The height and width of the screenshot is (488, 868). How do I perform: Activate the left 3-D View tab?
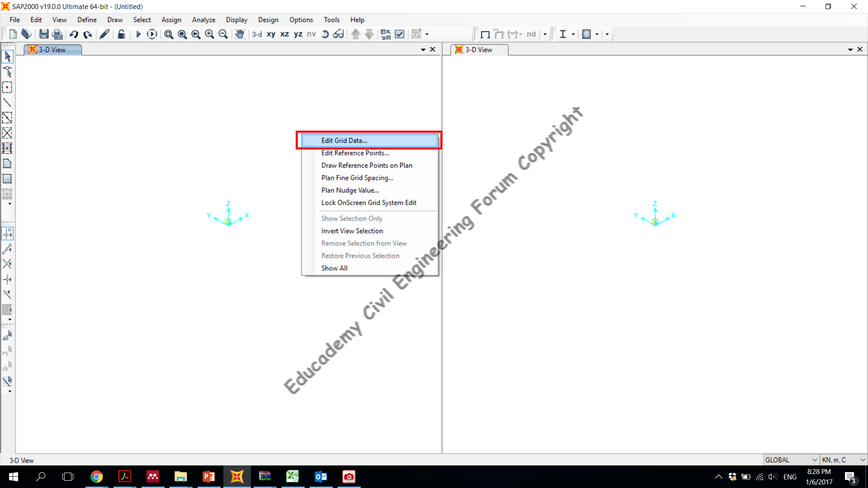point(52,50)
